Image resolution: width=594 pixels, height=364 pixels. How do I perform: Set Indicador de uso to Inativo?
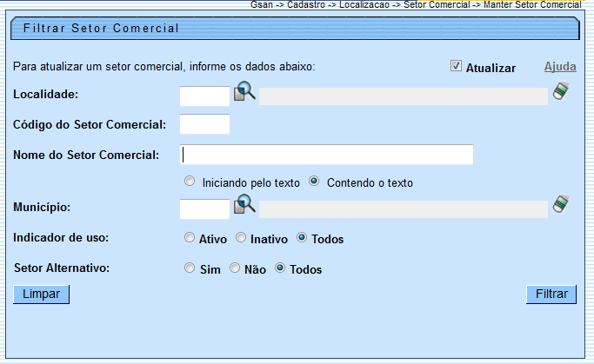point(241,237)
